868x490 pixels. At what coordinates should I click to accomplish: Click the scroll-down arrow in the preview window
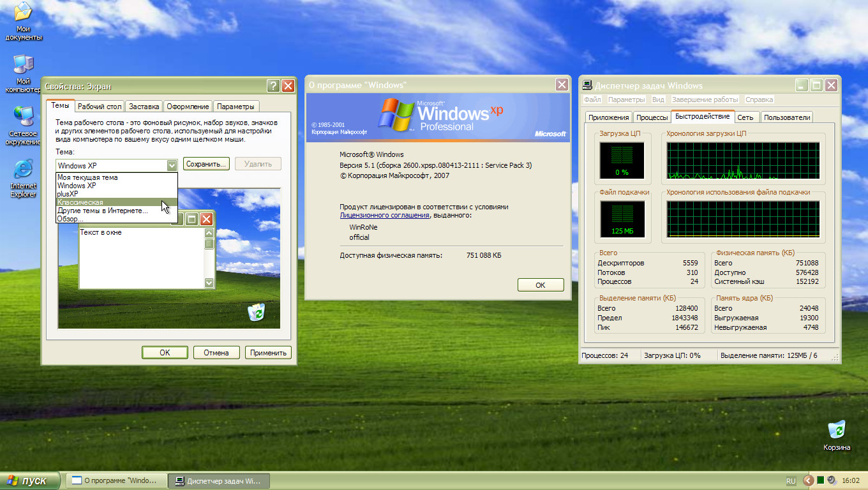click(209, 282)
